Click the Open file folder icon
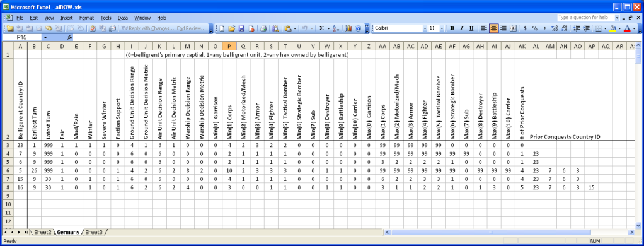The width and height of the screenshot is (644, 246). click(x=232, y=28)
